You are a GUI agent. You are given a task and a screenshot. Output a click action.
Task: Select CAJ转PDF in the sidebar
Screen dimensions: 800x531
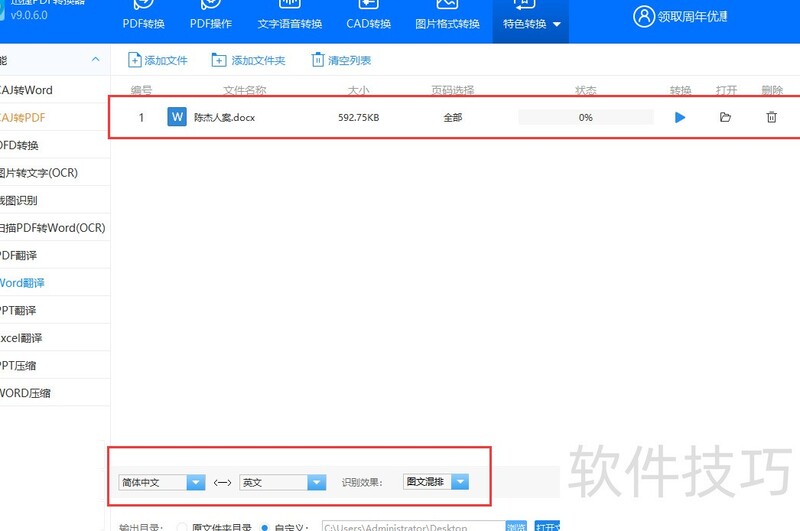tap(55, 117)
